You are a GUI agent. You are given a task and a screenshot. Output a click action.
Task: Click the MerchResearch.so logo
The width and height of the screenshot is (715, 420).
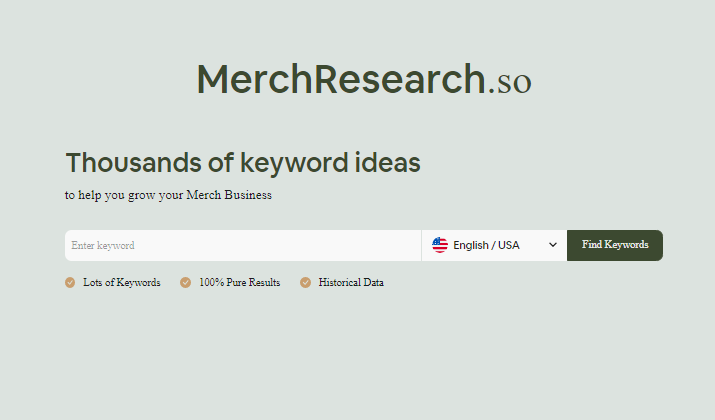(x=364, y=80)
